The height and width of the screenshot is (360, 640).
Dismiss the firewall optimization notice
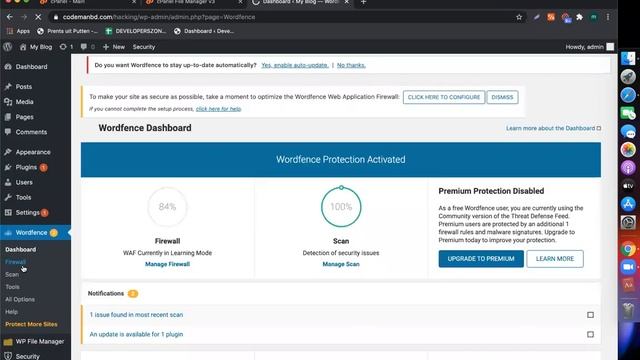point(502,97)
